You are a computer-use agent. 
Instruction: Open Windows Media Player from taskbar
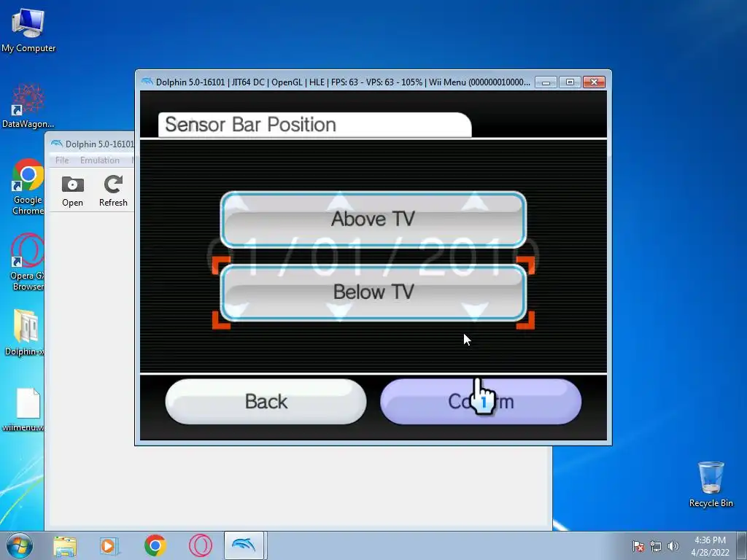pos(109,545)
